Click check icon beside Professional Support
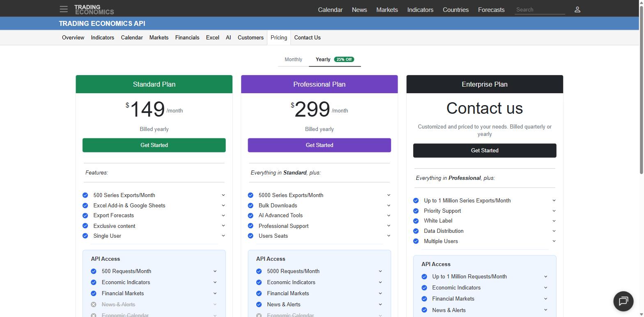The height and width of the screenshot is (317, 644). tap(251, 226)
